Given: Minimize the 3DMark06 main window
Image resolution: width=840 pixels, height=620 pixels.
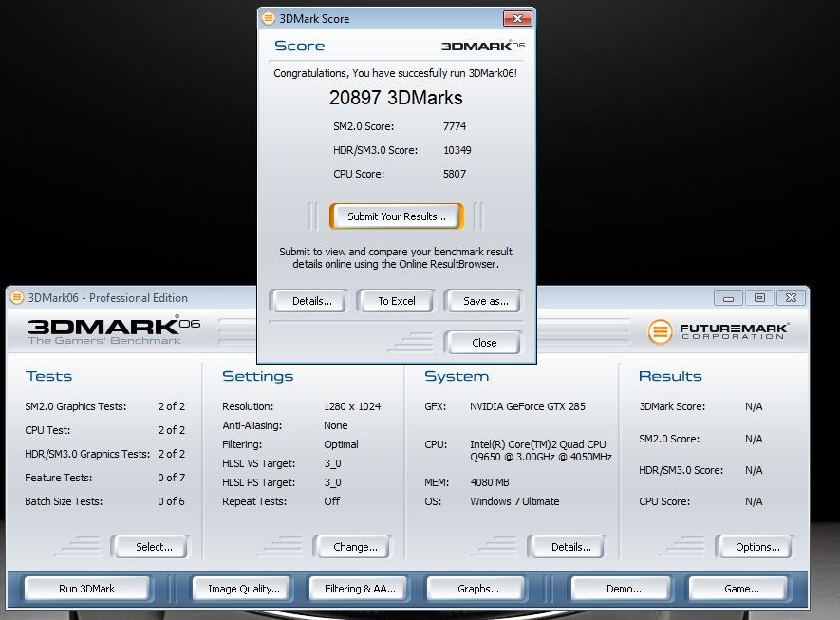Looking at the screenshot, I should [728, 298].
